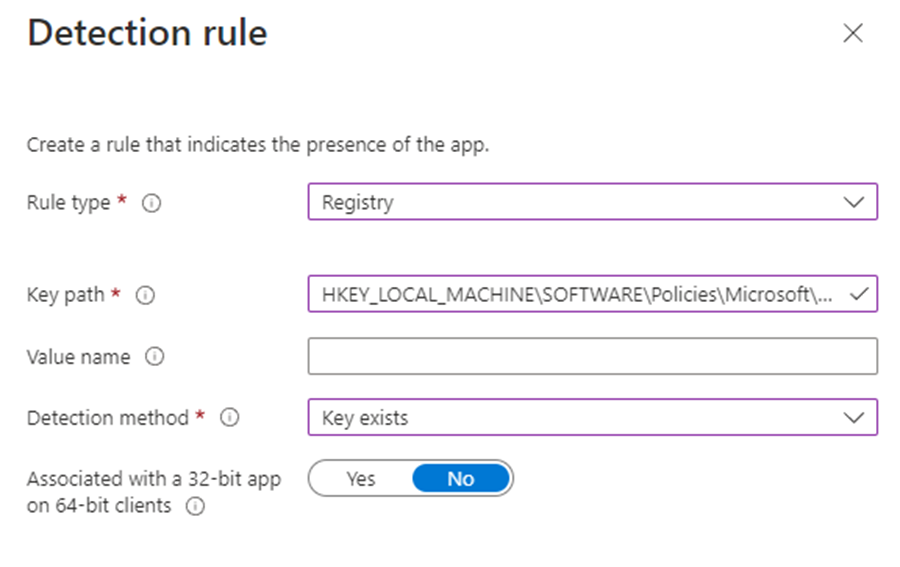Click the Key path info icon

coord(145,296)
